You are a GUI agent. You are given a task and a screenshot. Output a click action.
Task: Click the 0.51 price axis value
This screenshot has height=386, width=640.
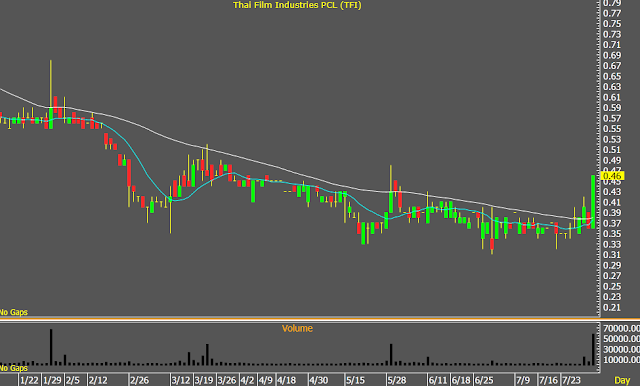point(612,150)
